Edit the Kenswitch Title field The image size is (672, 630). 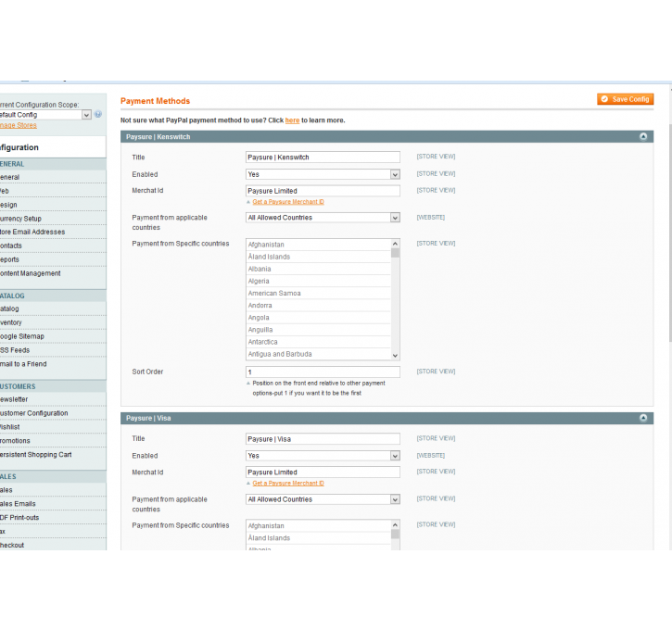click(323, 157)
